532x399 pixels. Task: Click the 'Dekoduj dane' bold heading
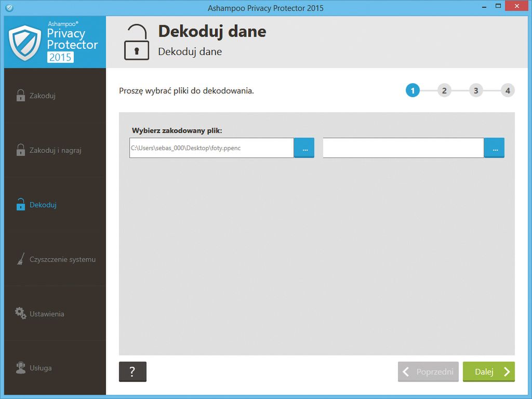click(212, 31)
